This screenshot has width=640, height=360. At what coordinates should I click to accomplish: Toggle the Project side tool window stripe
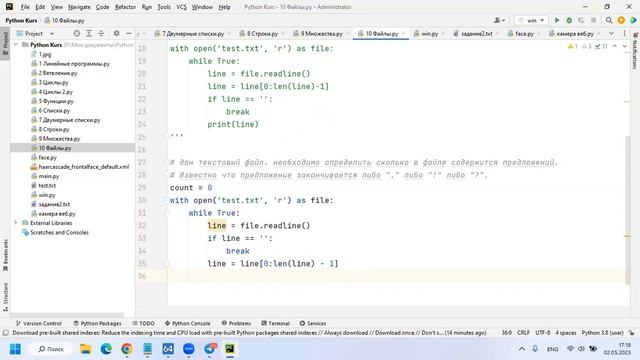click(x=5, y=44)
